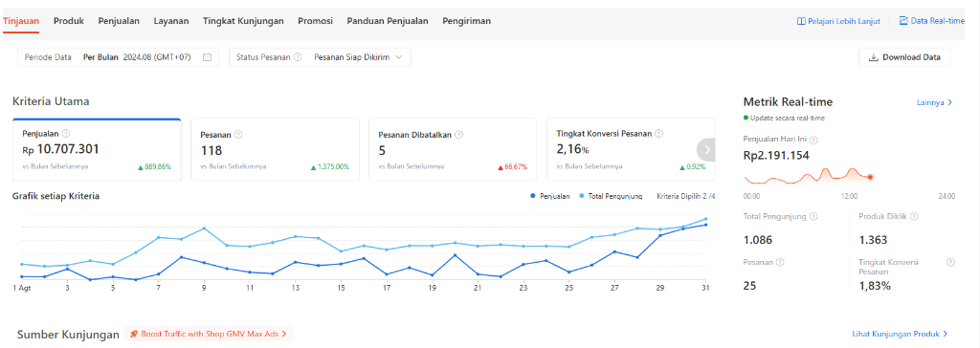Open the Tinjauan tab
Screen dimensions: 980x348
(x=21, y=21)
